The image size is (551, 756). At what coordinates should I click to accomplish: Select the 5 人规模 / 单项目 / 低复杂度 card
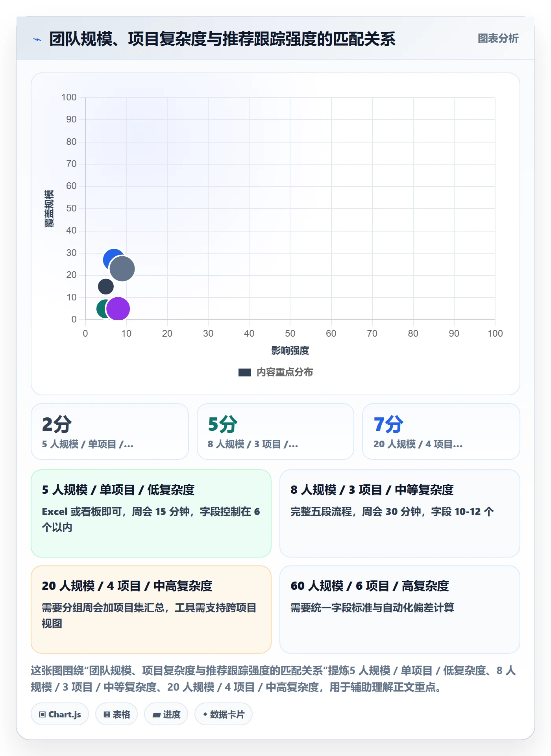[151, 513]
